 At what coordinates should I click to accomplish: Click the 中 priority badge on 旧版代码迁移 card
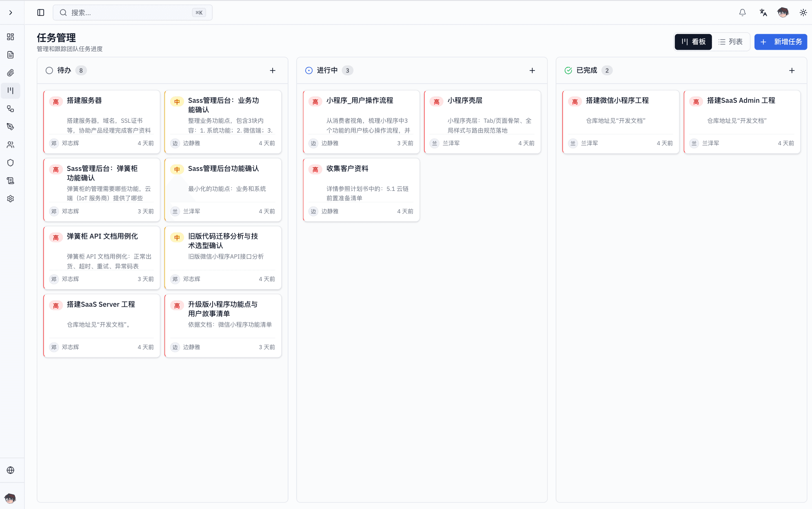point(177,237)
